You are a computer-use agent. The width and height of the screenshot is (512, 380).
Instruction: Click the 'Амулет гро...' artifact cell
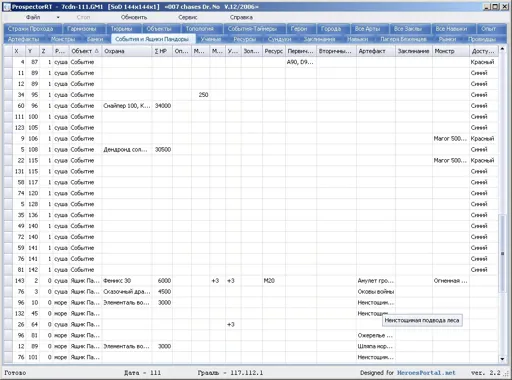[x=376, y=281]
